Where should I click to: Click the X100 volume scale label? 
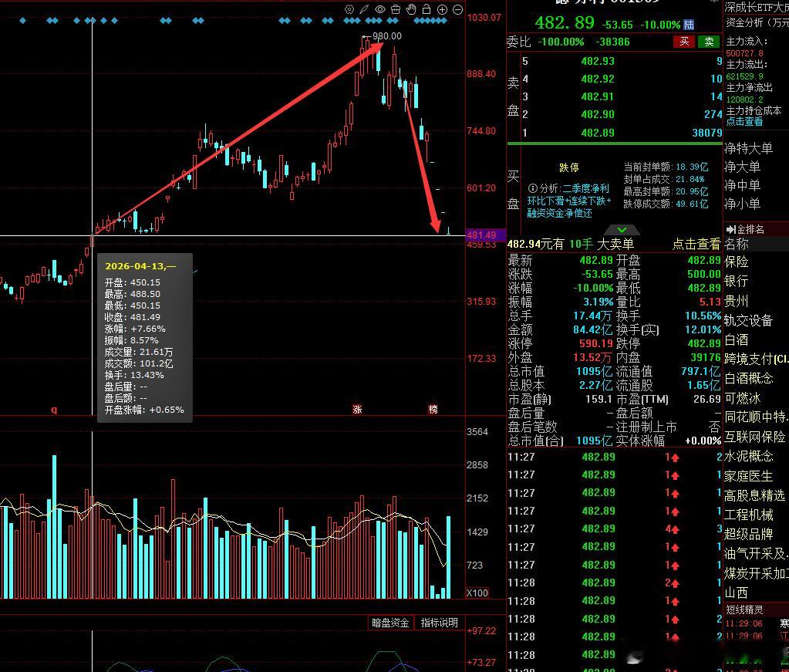click(477, 593)
